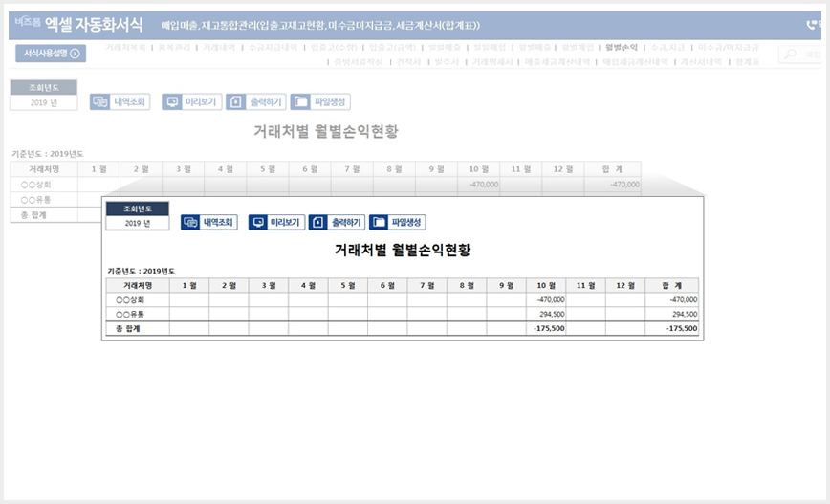Screen dimensions: 830x504
Task: Select the 일일매입 menu item
Action: pos(490,47)
